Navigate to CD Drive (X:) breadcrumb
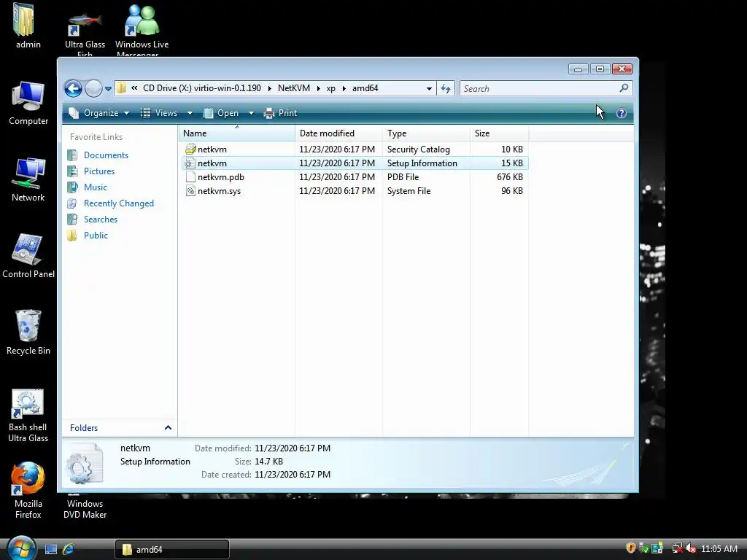Viewport: 747px width, 560px height. [202, 88]
